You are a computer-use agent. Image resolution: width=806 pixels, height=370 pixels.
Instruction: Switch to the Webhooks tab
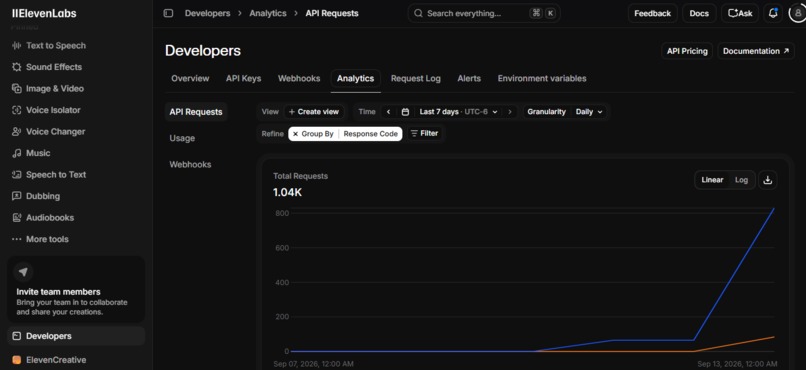299,79
